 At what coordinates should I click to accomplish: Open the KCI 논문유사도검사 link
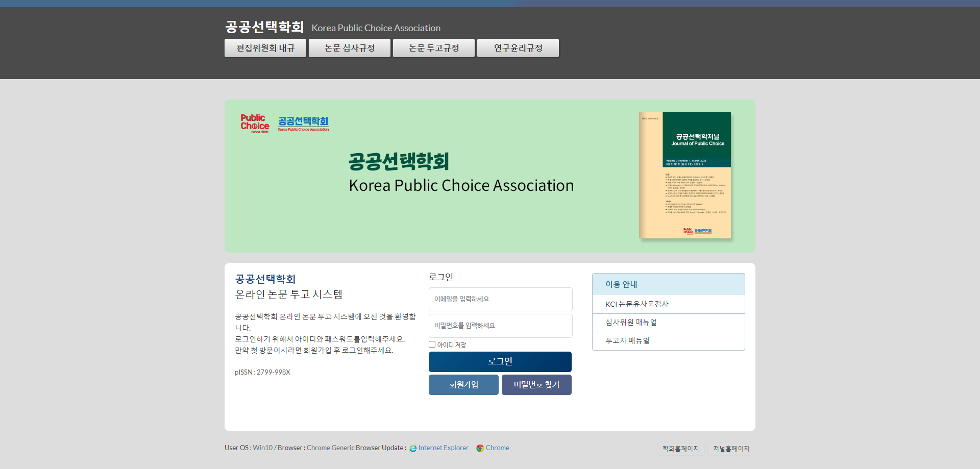669,304
